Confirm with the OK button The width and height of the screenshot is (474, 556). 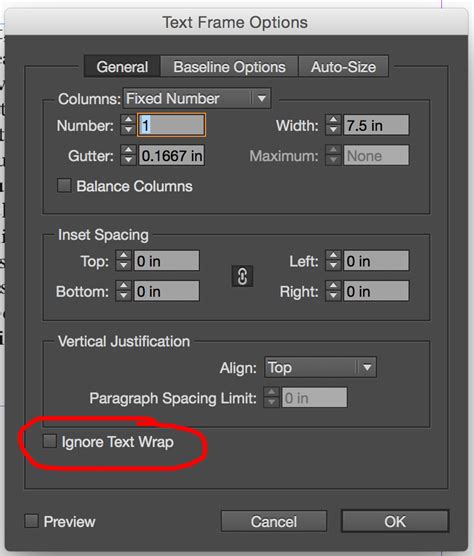click(x=395, y=521)
